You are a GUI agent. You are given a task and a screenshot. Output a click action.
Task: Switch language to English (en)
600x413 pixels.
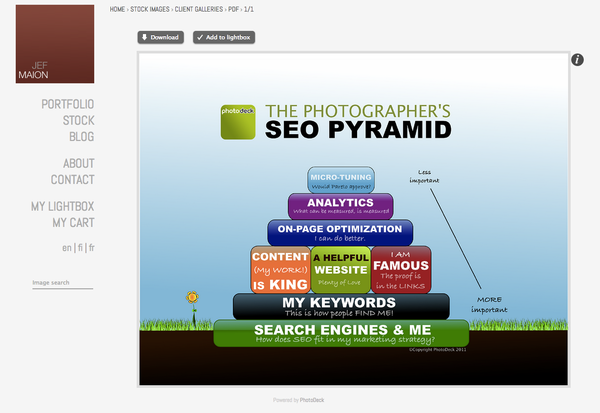click(x=66, y=248)
